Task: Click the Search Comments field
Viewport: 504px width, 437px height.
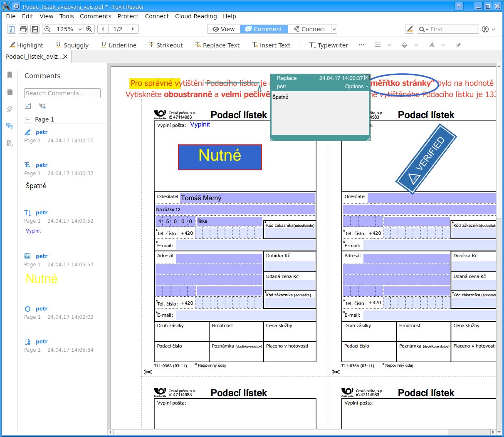Action: click(62, 93)
